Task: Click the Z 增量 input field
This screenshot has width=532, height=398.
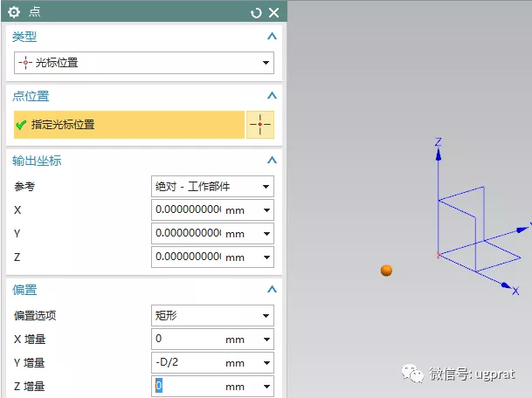Action: point(187,386)
